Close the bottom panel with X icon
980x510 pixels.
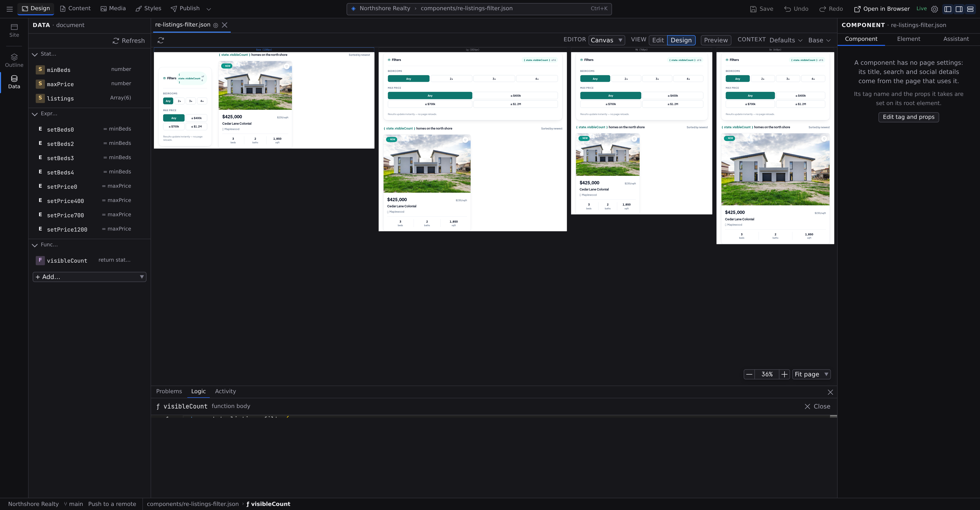[x=830, y=392]
